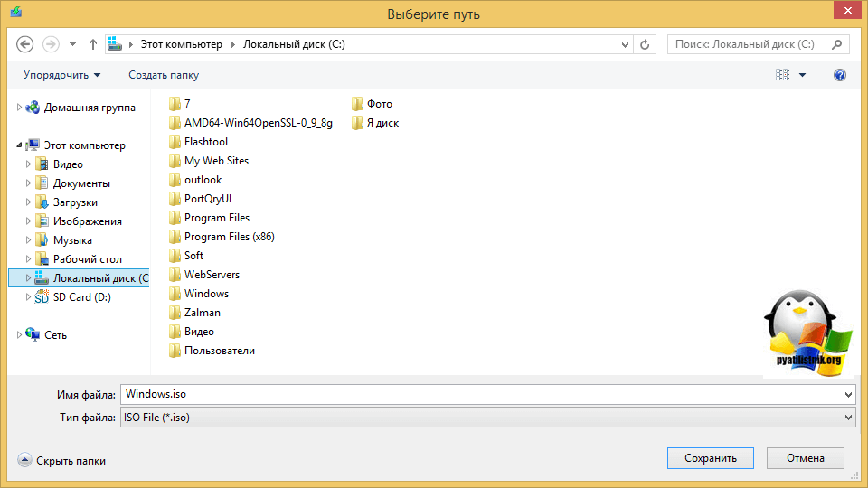The height and width of the screenshot is (488, 868).
Task: Expand the Домашняя группа tree node
Action: point(20,108)
